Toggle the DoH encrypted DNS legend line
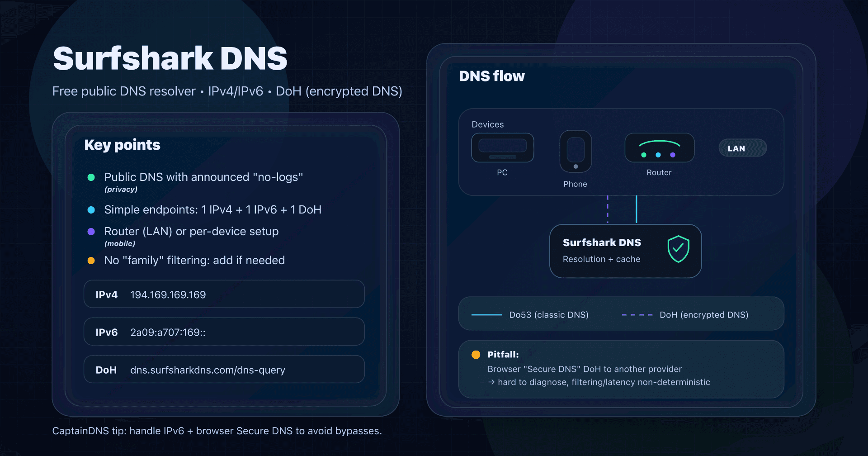 [637, 314]
